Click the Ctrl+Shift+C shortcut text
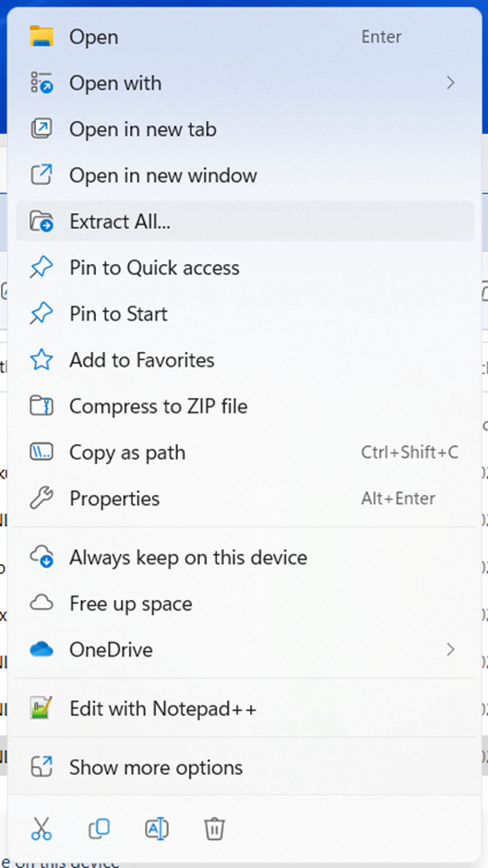The height and width of the screenshot is (868, 488). point(410,452)
